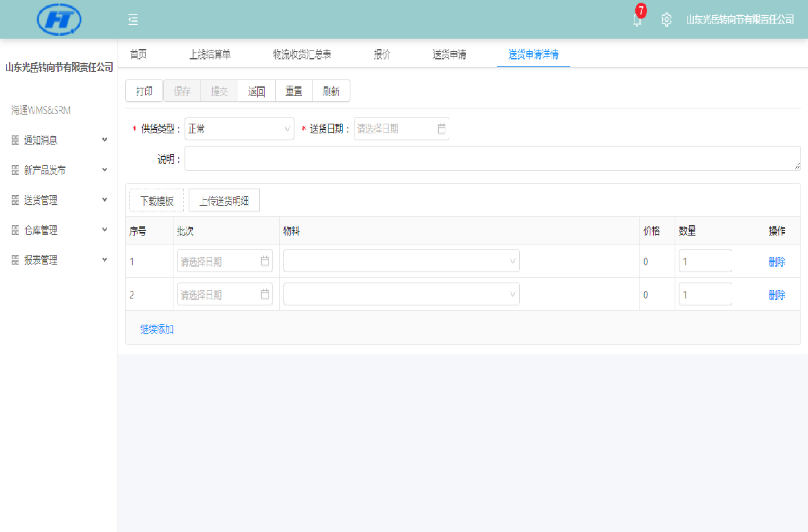Viewport: 808px width, 532px height.
Task: Expand the 通知消息 sidebar menu
Action: pos(59,140)
